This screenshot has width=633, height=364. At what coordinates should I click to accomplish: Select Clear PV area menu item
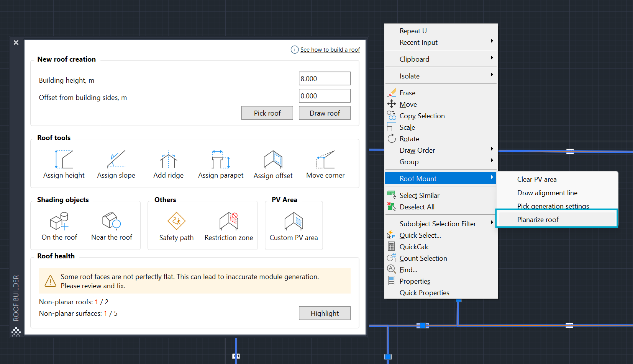click(x=536, y=180)
